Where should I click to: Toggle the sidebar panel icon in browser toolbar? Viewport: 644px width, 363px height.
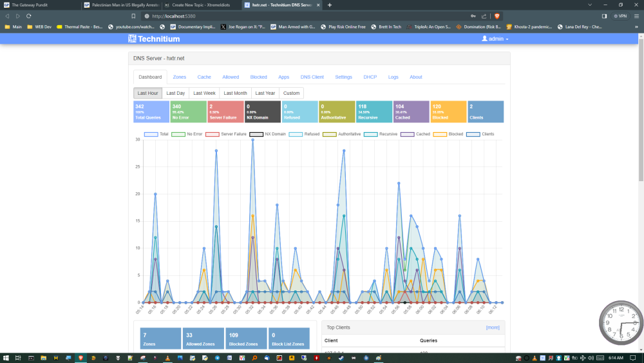604,15
